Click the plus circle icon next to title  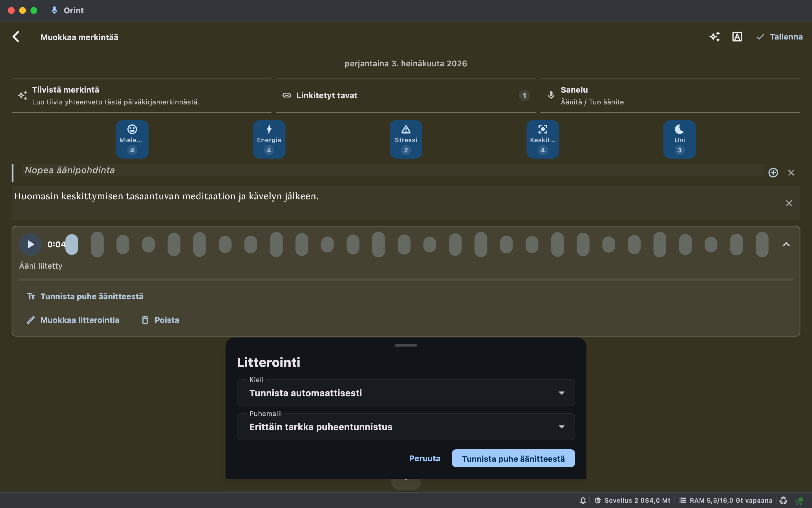(x=773, y=173)
